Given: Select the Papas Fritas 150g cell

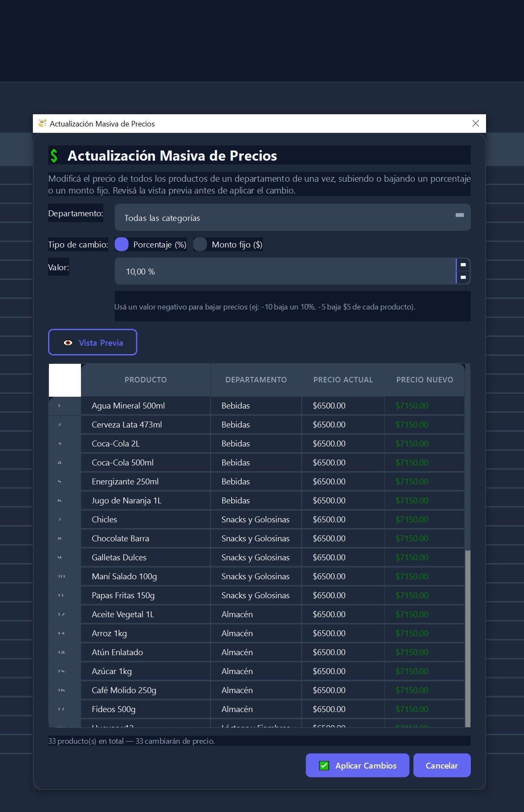Looking at the screenshot, I should [146, 595].
